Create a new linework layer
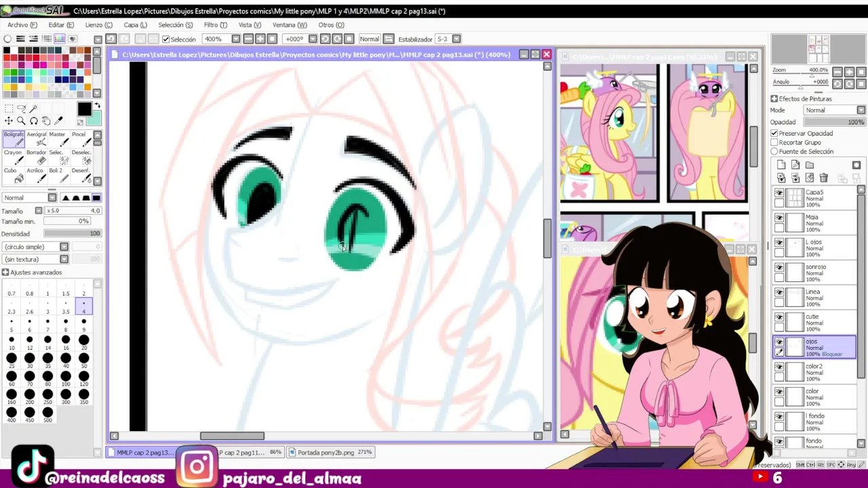Viewport: 868px width, 488px height. click(795, 165)
